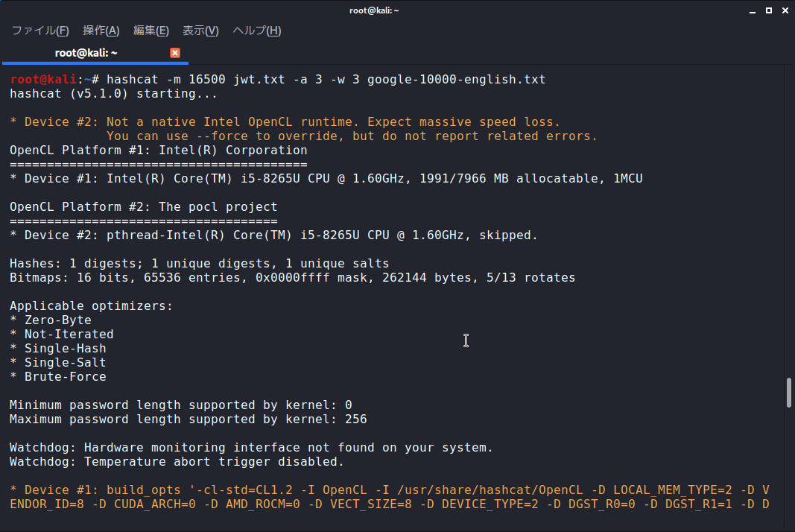Click the Device #1 i5-8265U allocatable line
The width and height of the screenshot is (795, 532).
point(326,179)
